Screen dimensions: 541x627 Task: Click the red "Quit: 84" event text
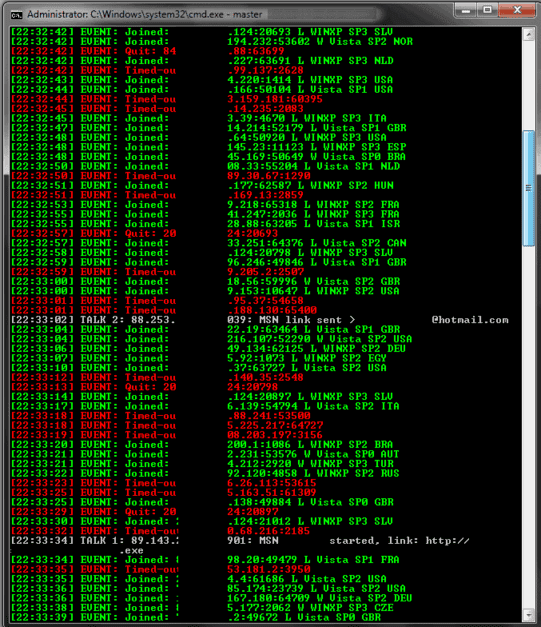coord(150,51)
